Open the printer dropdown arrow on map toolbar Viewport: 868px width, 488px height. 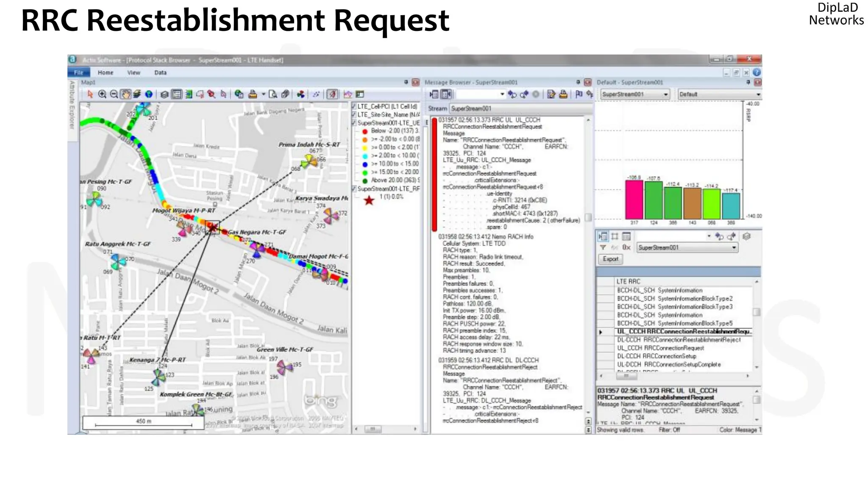[x=263, y=94]
